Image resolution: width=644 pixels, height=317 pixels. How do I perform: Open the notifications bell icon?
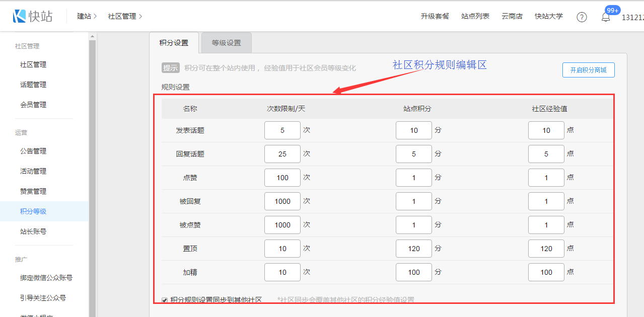[606, 17]
